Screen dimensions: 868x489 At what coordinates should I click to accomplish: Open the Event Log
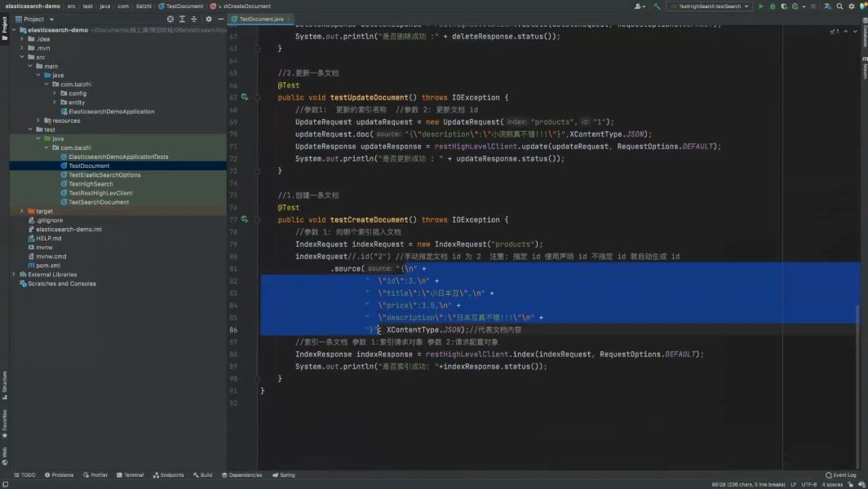point(840,474)
